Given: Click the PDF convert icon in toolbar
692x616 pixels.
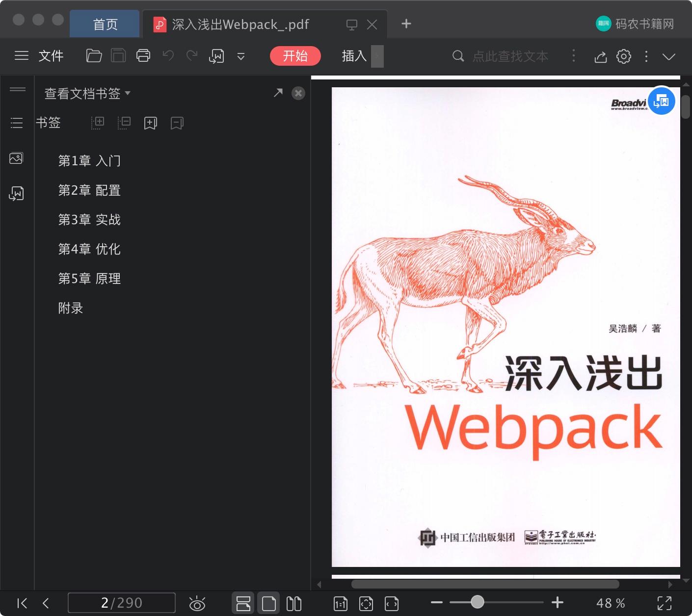Looking at the screenshot, I should (216, 56).
